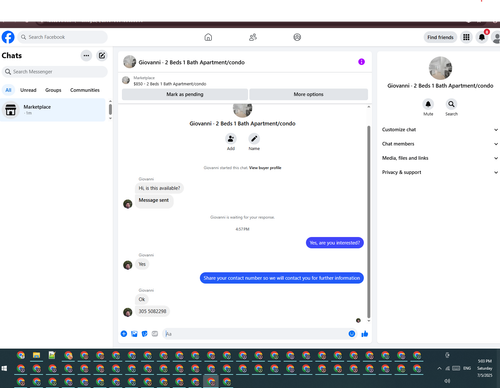Send a thumbs up like

(365, 334)
